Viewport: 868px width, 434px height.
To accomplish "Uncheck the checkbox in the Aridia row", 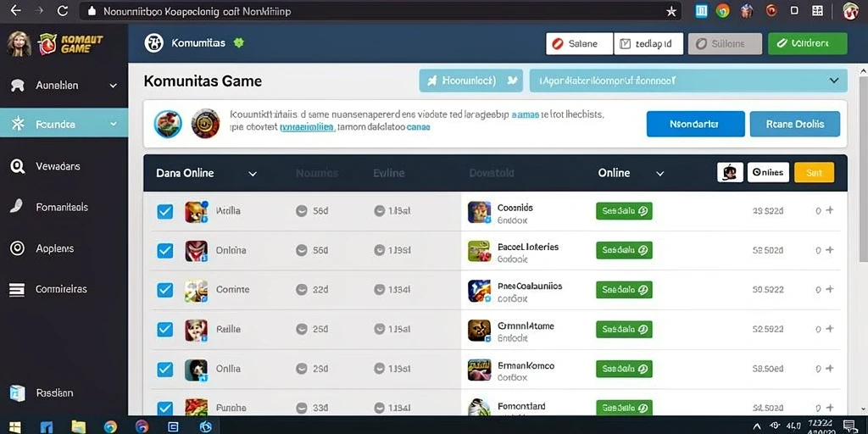I will click(165, 211).
